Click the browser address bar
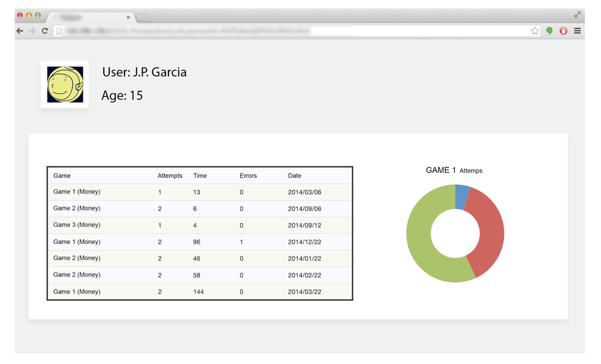 293,30
